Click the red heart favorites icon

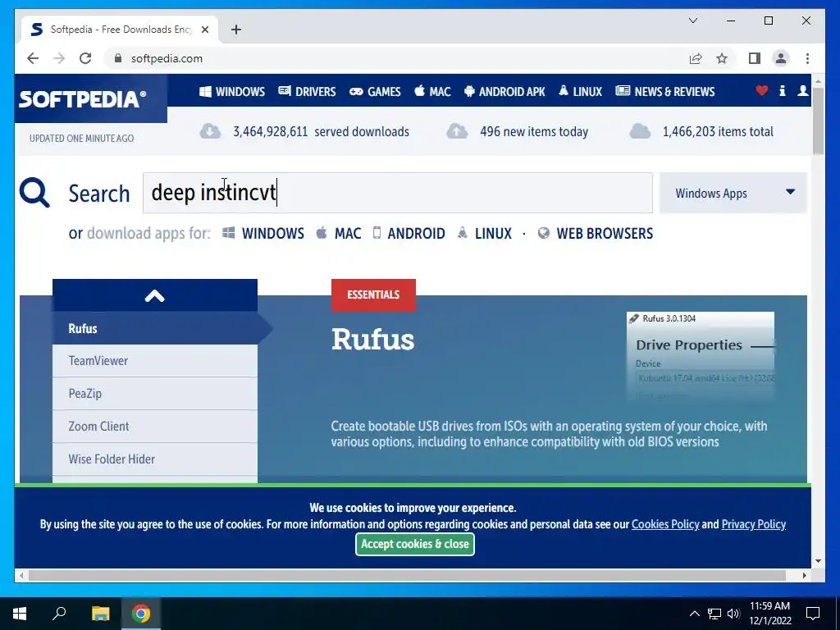pos(762,90)
